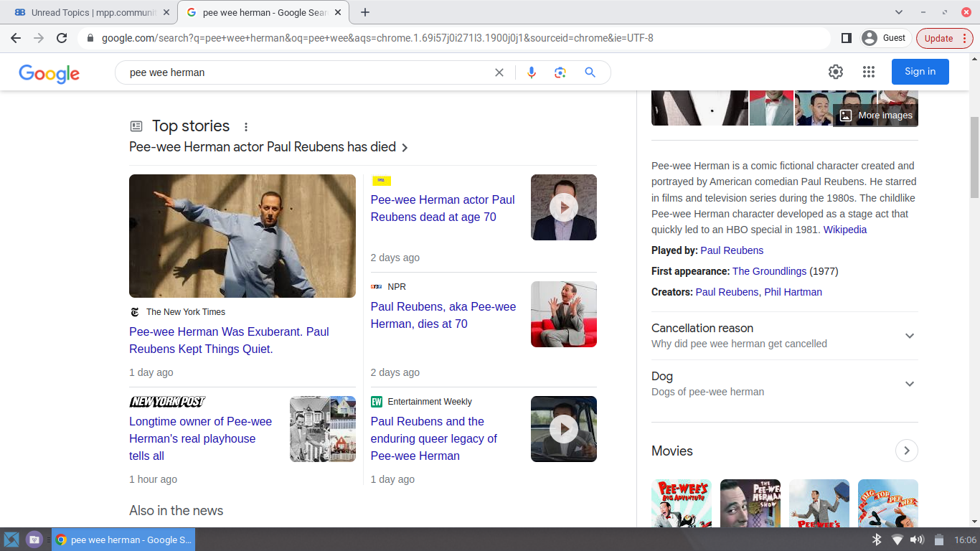Close the Unread Topics tab
Viewport: 980px width, 551px height.
[x=166, y=12]
